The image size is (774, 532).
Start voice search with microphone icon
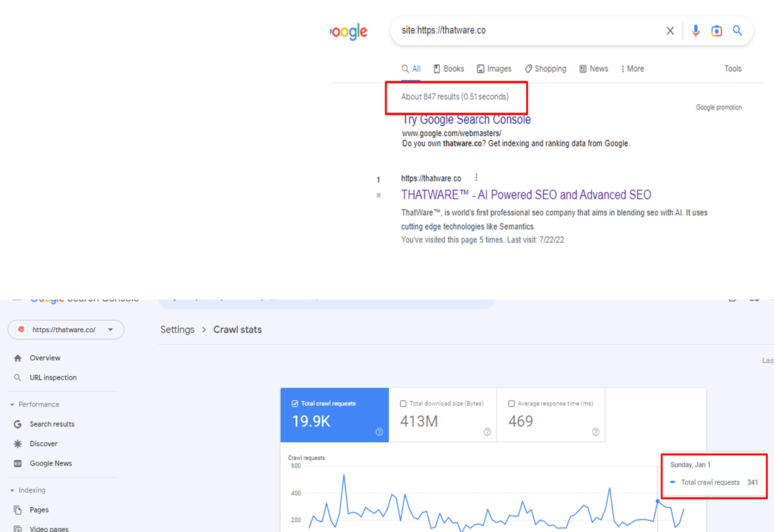point(696,31)
